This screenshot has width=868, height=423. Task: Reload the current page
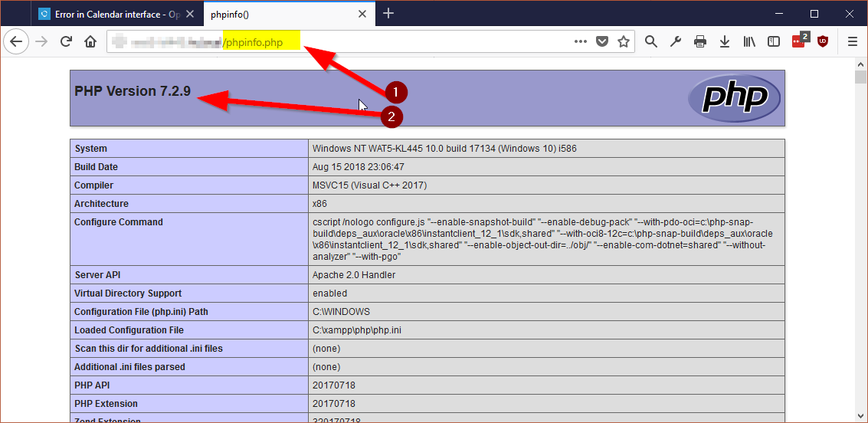pyautogui.click(x=66, y=41)
